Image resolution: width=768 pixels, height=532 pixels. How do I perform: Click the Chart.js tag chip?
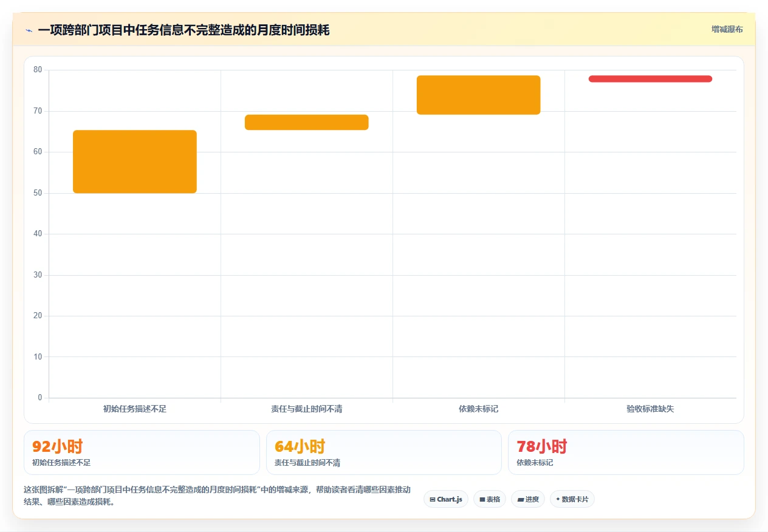pyautogui.click(x=446, y=499)
